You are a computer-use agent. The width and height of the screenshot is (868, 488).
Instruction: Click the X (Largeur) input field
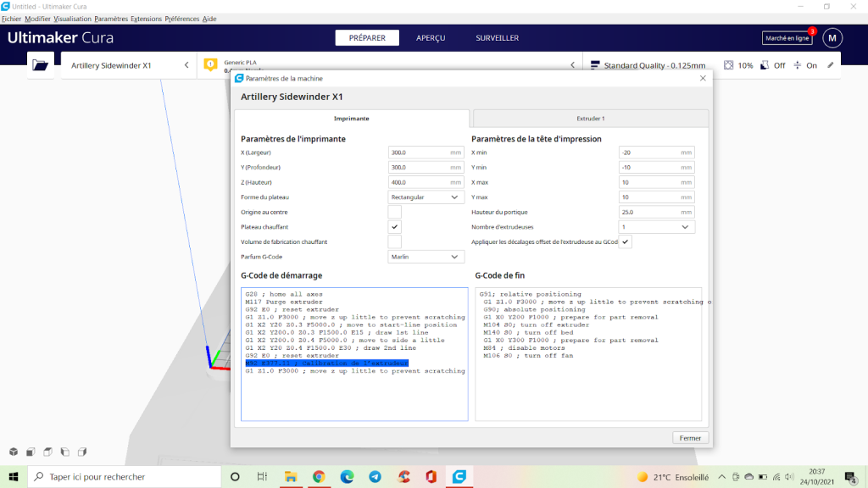click(426, 152)
